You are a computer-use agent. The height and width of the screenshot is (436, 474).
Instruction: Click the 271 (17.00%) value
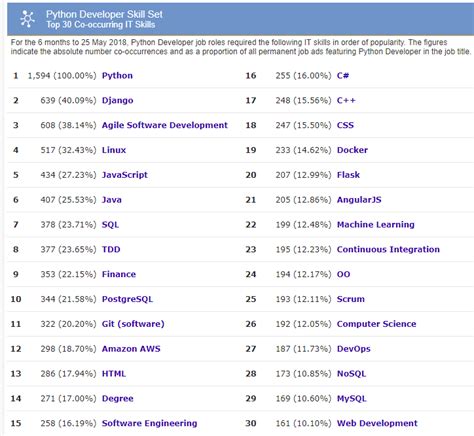click(x=68, y=399)
